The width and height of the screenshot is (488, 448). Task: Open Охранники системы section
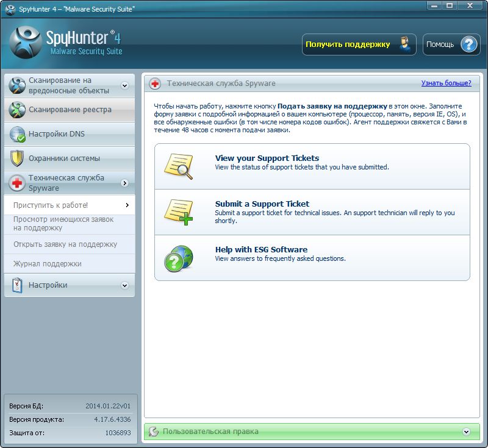tap(70, 158)
